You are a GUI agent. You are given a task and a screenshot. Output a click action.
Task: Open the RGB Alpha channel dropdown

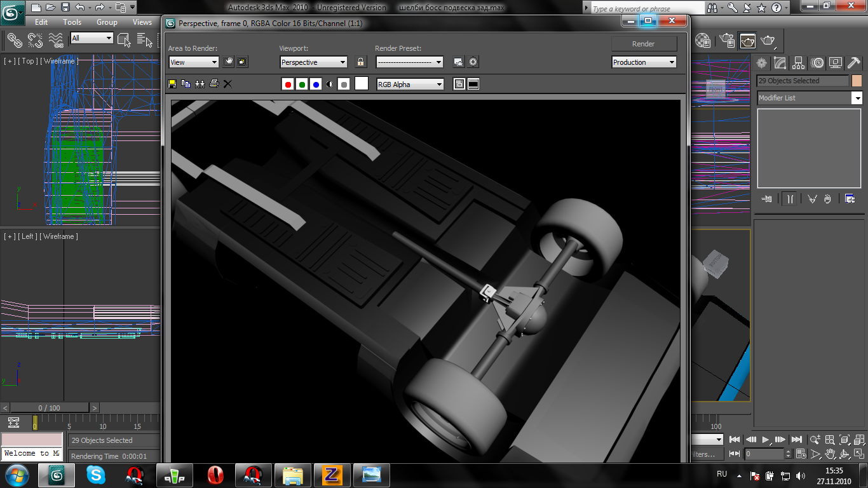[410, 85]
